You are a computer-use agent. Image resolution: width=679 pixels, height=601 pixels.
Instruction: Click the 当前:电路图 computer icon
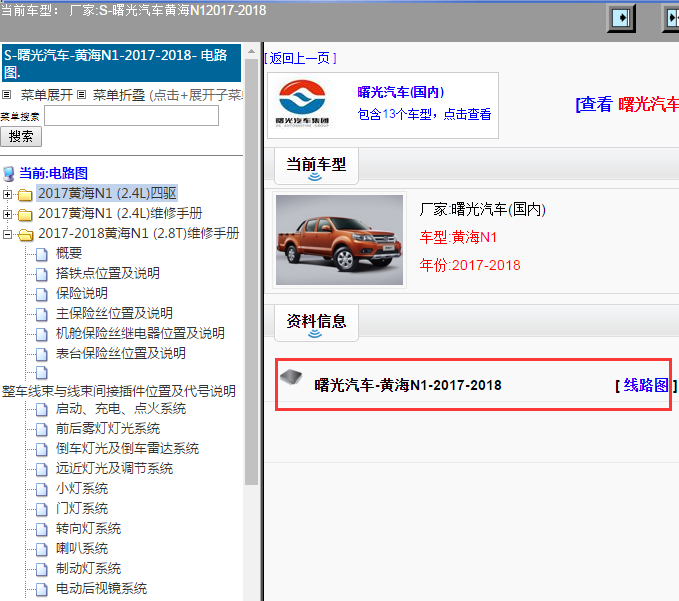9,174
